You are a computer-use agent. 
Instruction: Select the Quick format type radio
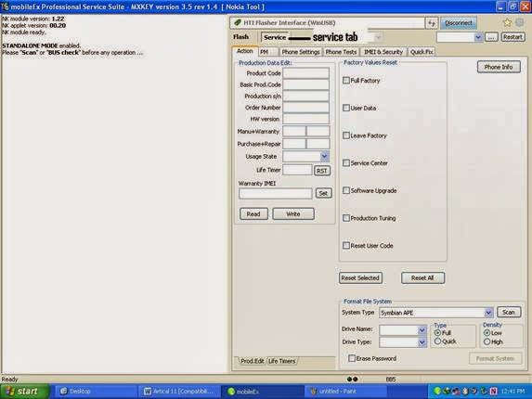[x=437, y=341]
